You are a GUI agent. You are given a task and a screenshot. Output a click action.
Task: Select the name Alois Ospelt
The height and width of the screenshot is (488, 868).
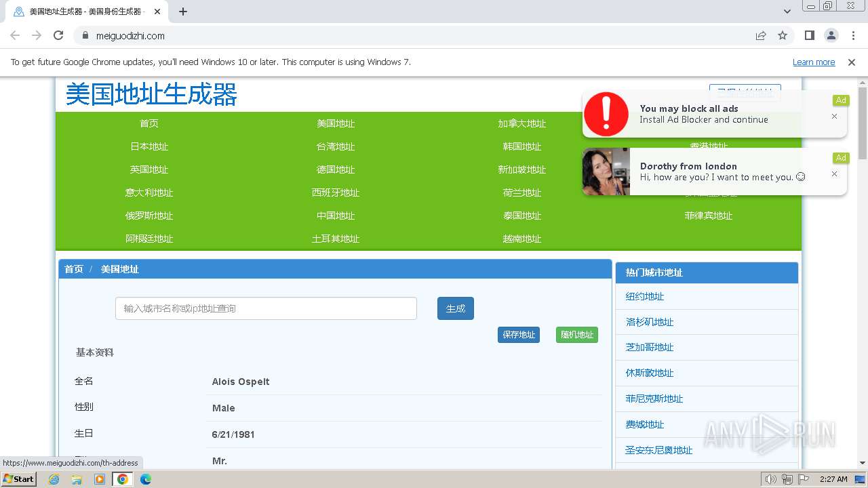(x=241, y=382)
